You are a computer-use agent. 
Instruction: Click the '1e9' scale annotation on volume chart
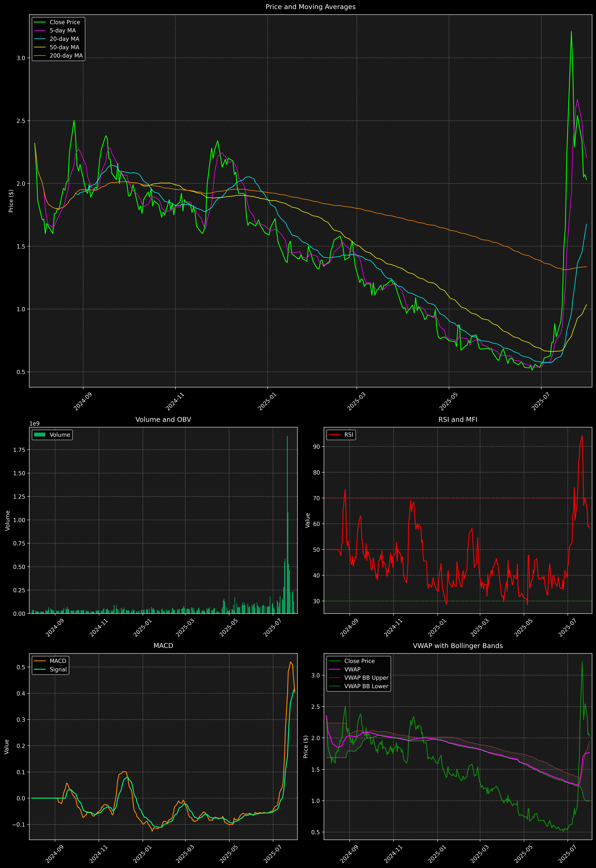[x=34, y=424]
